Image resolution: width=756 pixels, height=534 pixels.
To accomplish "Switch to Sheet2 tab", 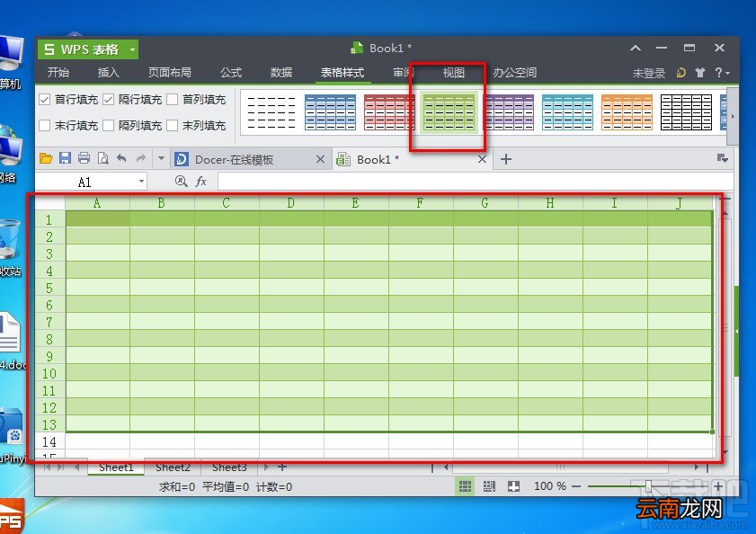I will point(173,467).
